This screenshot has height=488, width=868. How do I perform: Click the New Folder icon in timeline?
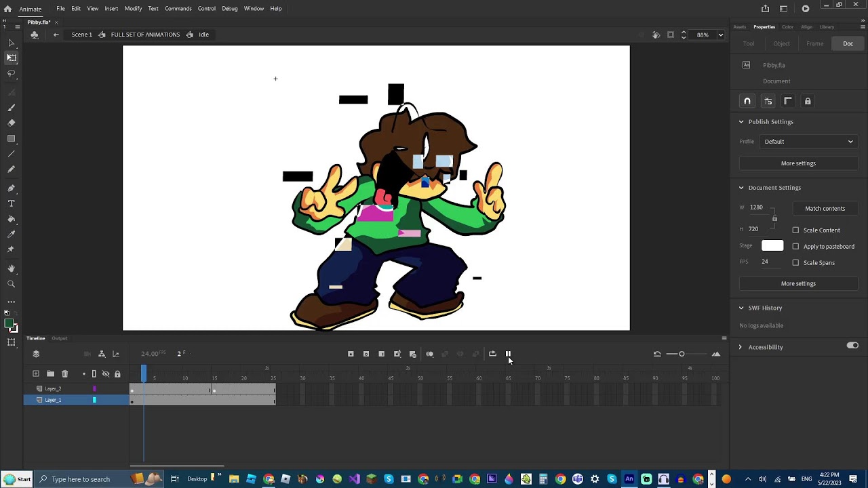[x=50, y=373]
